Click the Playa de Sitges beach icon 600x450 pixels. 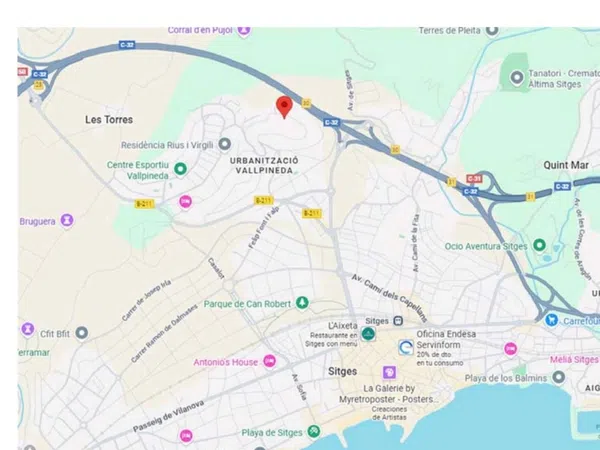[x=314, y=431]
